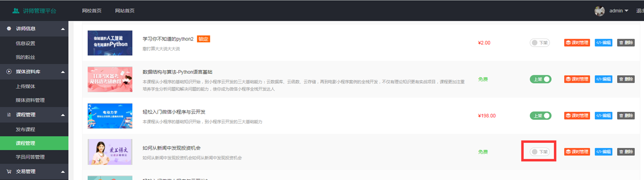
Task: Open 学员问答管理 in the sidebar
Action: point(31,157)
